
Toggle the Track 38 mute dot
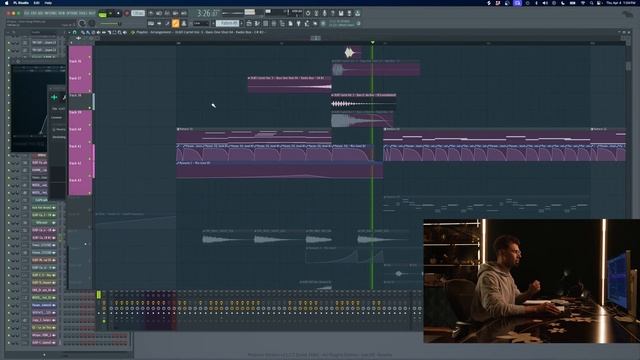(90, 108)
